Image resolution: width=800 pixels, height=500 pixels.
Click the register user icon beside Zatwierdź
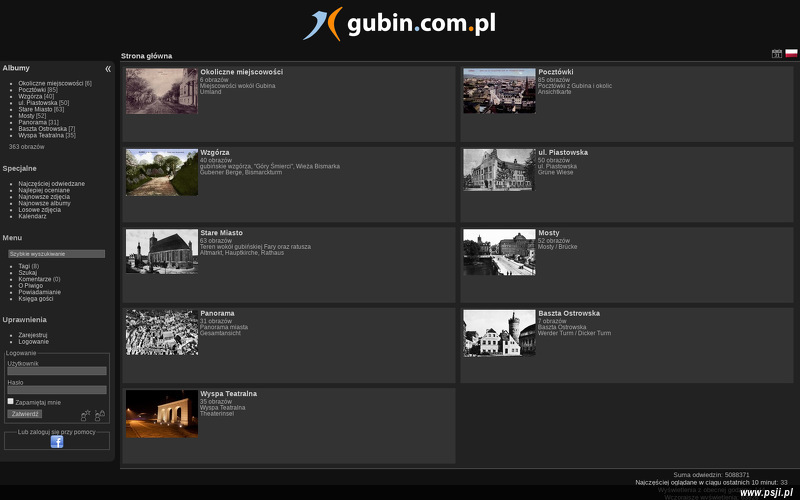tap(85, 415)
